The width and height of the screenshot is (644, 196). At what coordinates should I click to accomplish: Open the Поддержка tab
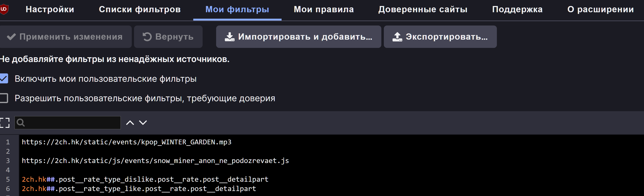point(517,10)
